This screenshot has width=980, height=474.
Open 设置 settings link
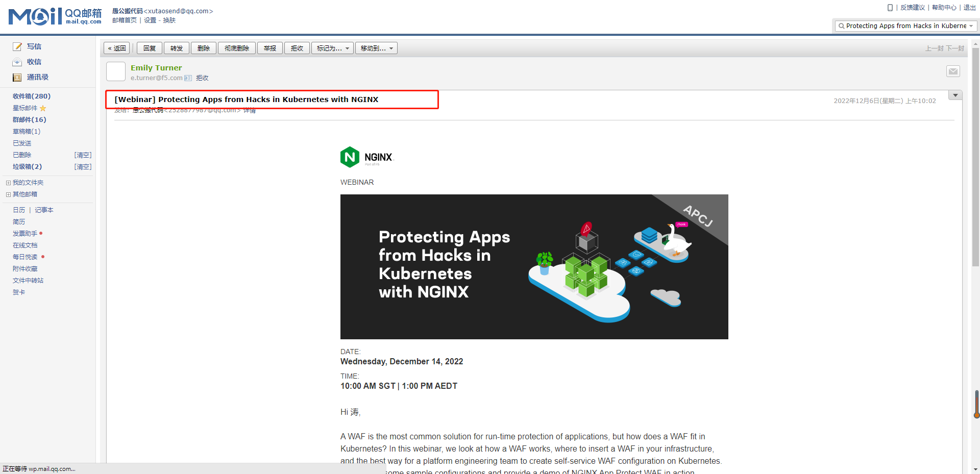point(150,20)
